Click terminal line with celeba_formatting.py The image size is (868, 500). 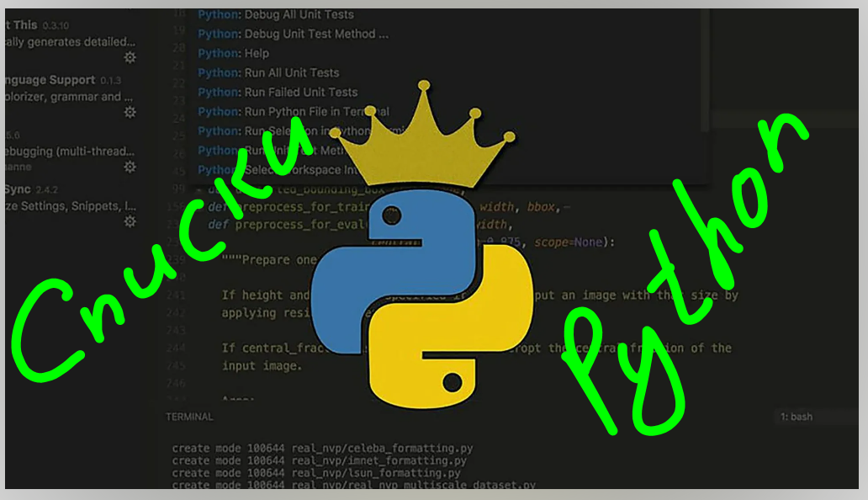point(322,448)
